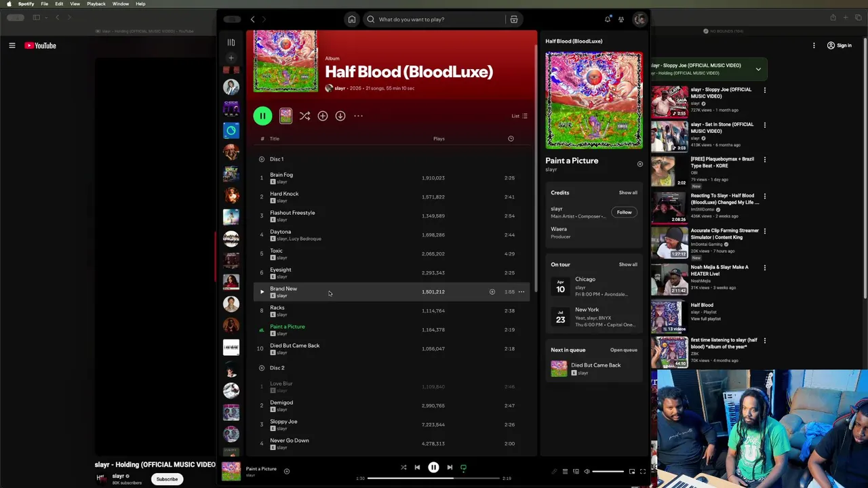Toggle the repeat button in the player
Image resolution: width=868 pixels, height=488 pixels.
464,468
